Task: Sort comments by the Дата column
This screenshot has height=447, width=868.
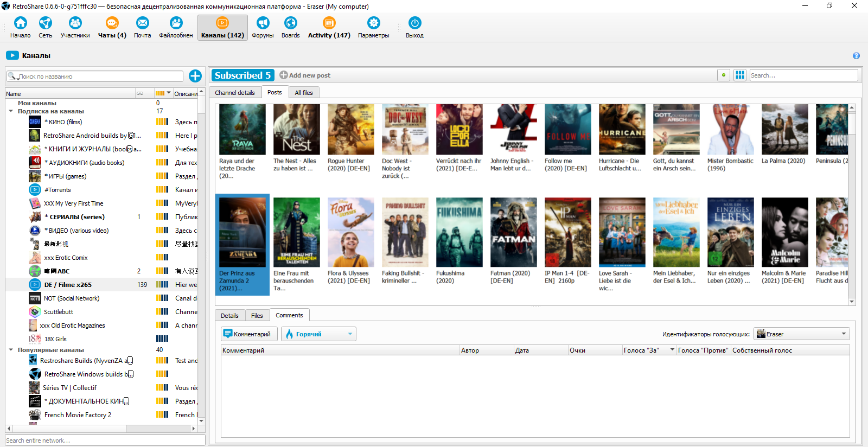Action: (x=541, y=350)
